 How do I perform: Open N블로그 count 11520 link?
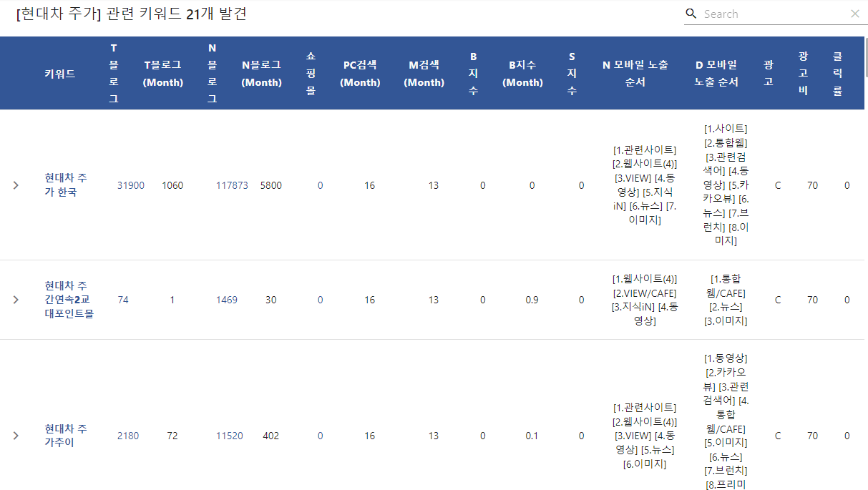[230, 436]
